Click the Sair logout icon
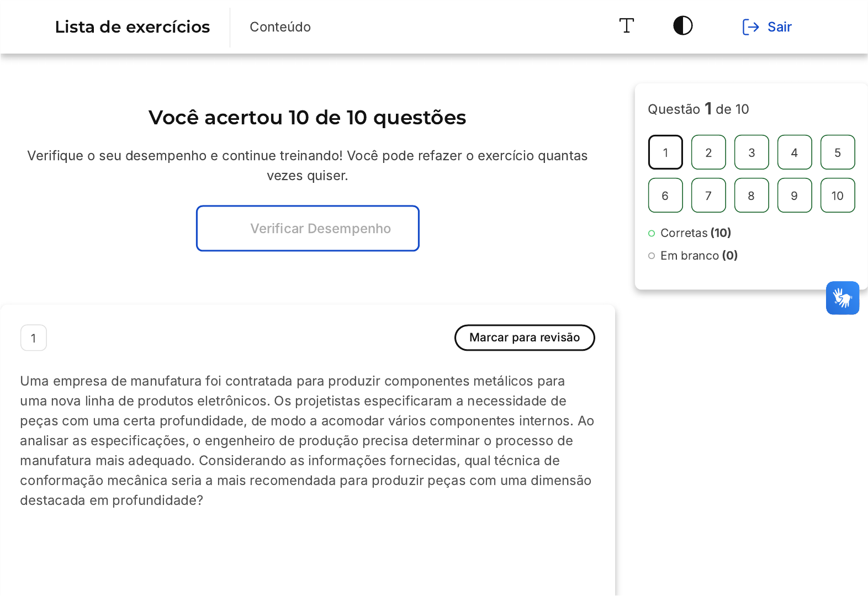Image resolution: width=868 pixels, height=596 pixels. (x=750, y=27)
